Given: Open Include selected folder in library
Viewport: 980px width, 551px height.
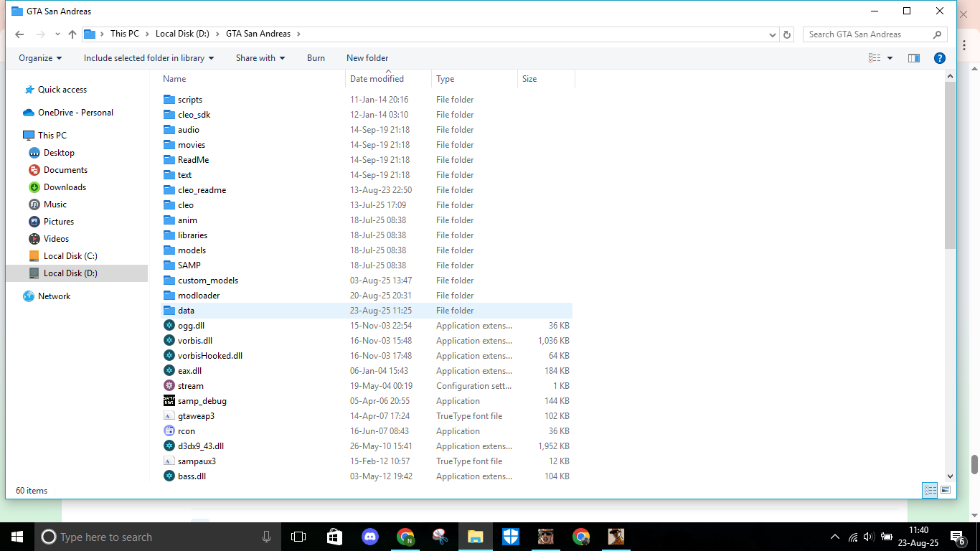Looking at the screenshot, I should 149,58.
